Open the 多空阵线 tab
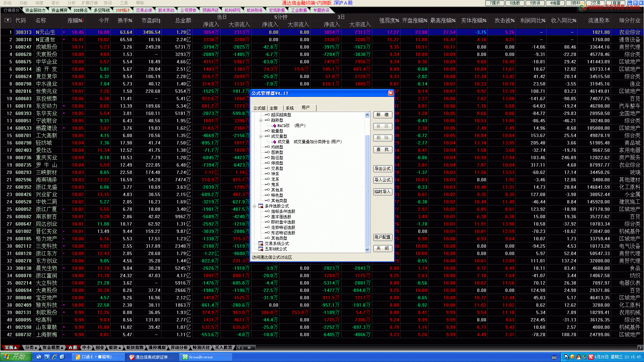Viewport: 644px width, 362px height. [x=102, y=10]
